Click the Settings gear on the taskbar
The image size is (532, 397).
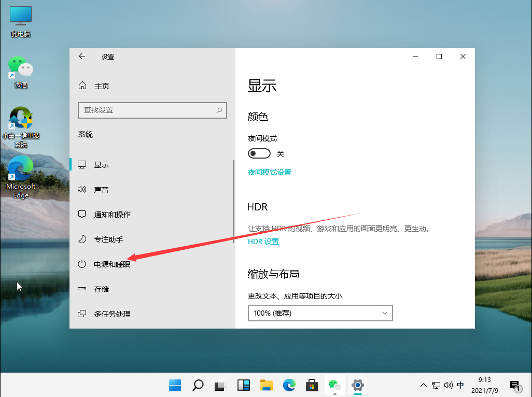[357, 385]
